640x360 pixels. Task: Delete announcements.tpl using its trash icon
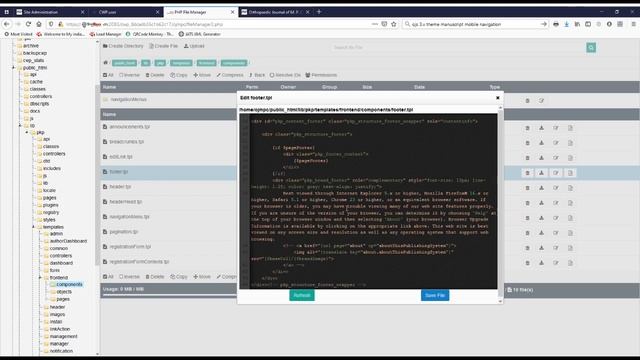tap(527, 128)
